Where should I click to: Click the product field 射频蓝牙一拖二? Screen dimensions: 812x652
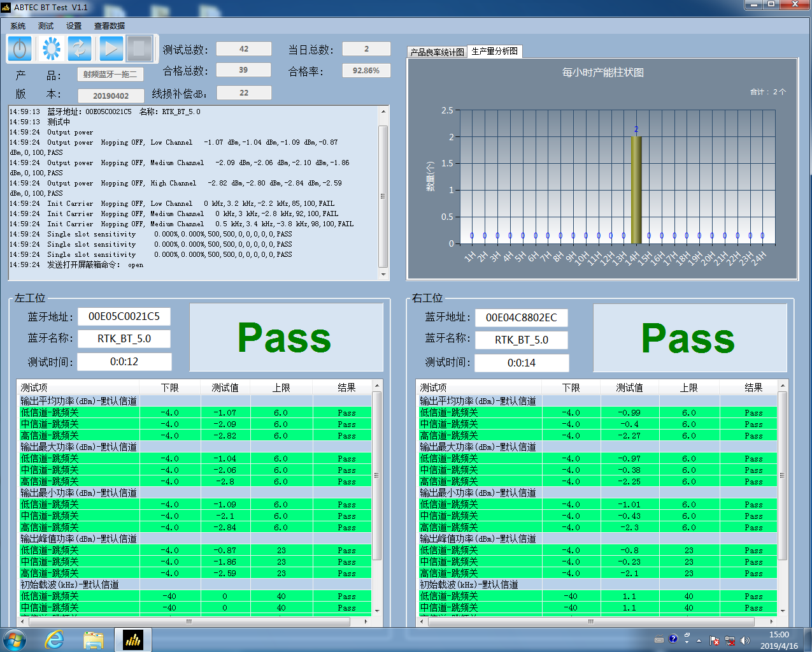(110, 75)
